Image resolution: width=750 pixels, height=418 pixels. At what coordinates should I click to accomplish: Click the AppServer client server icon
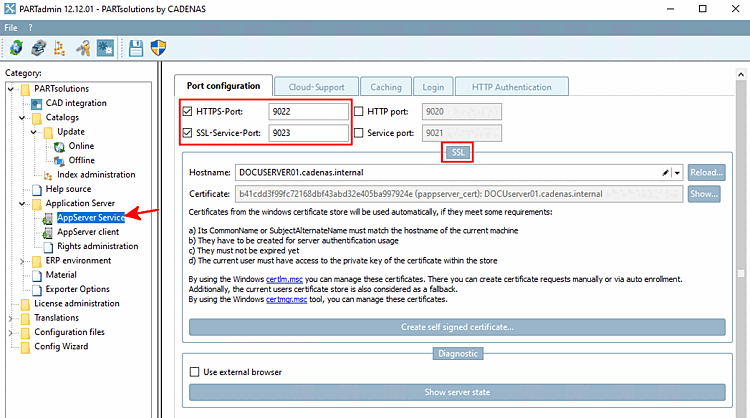click(x=48, y=232)
